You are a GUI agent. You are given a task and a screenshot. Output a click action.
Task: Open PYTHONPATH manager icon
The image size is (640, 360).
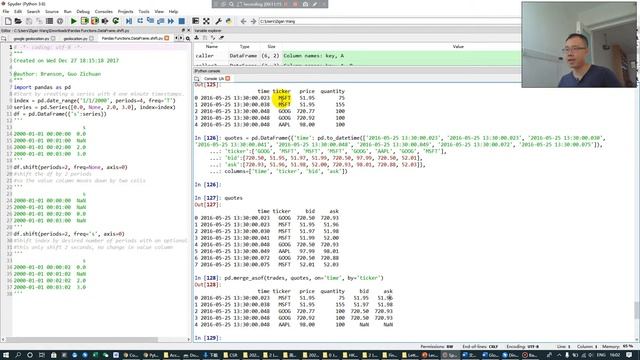229,21
